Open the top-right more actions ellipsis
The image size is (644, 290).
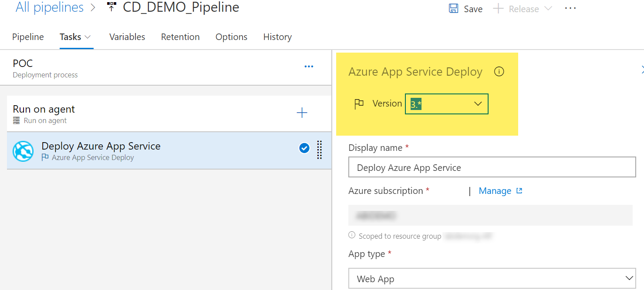pyautogui.click(x=570, y=8)
